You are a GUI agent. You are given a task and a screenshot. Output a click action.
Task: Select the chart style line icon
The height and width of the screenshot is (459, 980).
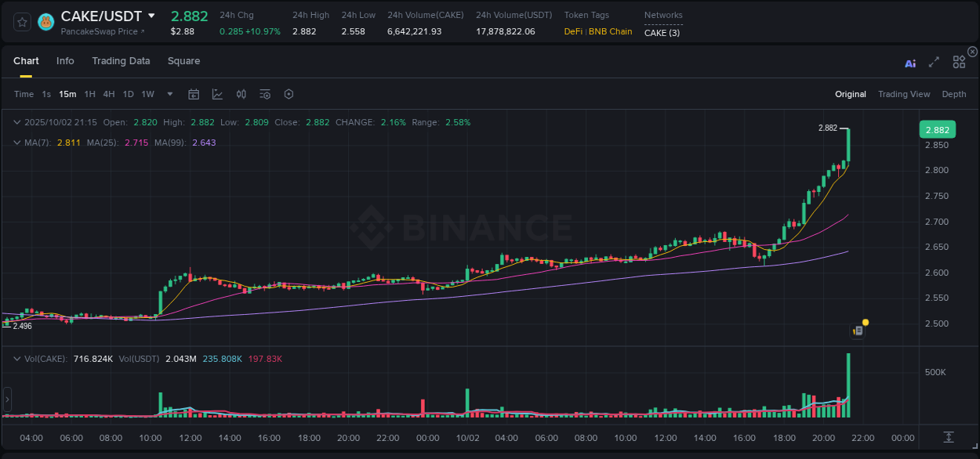(217, 94)
